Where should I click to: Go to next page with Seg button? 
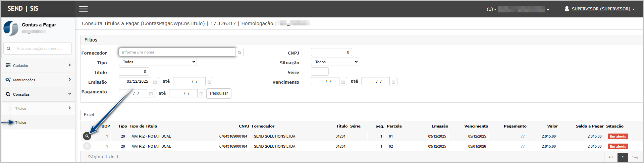coord(635,157)
